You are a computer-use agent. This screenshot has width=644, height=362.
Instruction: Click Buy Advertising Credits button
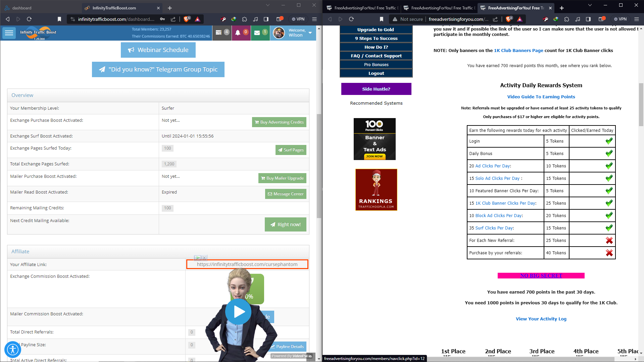coord(279,122)
